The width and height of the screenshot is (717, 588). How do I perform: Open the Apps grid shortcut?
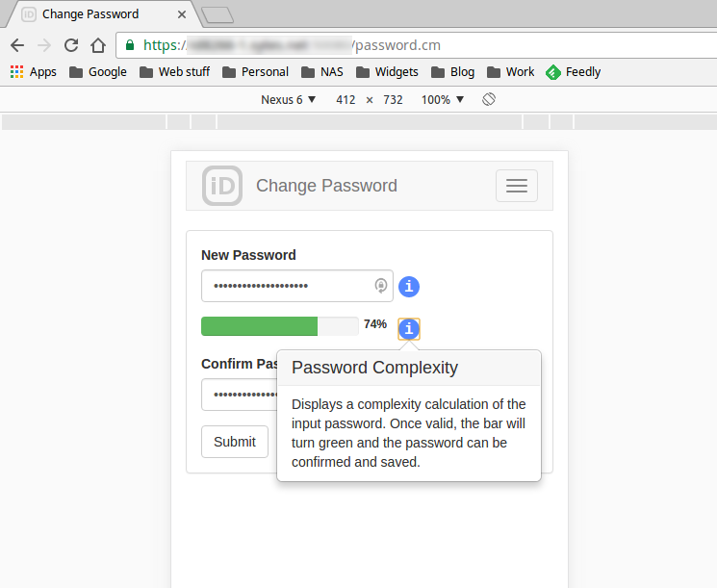(x=34, y=72)
